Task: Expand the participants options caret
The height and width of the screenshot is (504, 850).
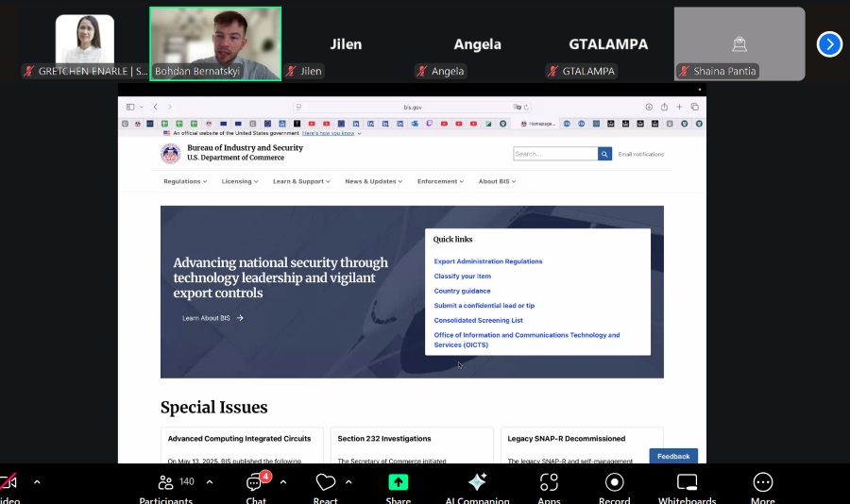Action: click(210, 481)
